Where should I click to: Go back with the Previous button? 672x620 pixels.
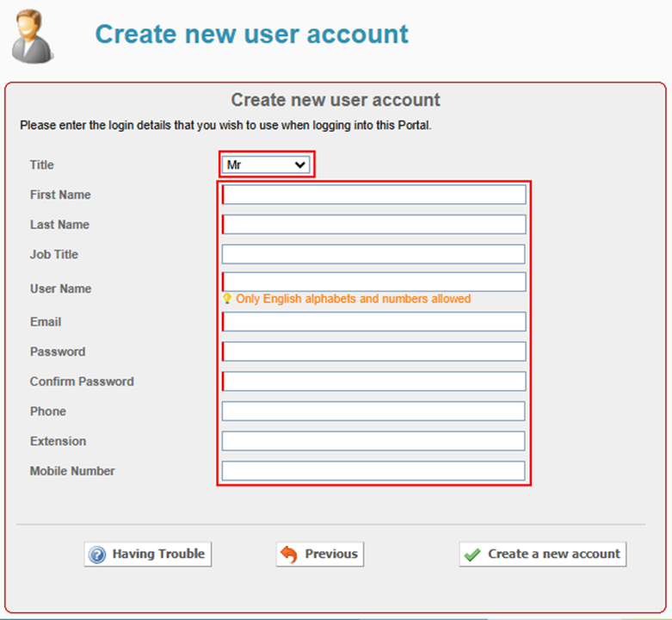pyautogui.click(x=320, y=555)
